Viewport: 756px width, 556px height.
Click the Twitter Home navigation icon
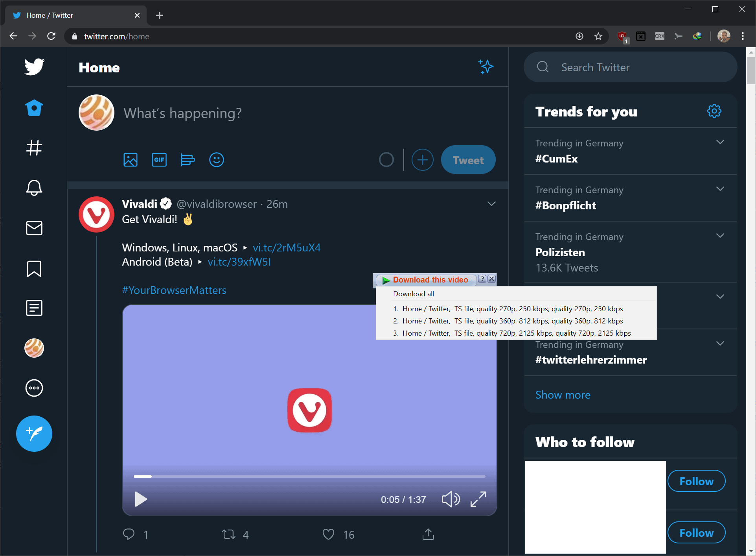coord(34,107)
